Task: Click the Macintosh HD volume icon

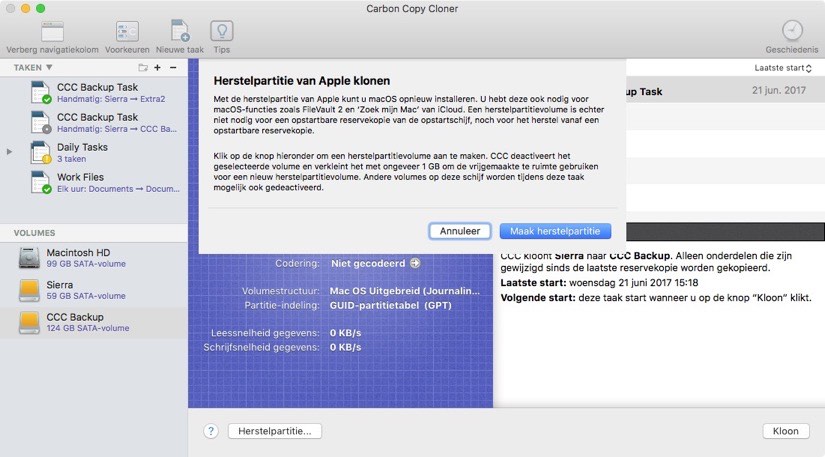Action: point(29,258)
